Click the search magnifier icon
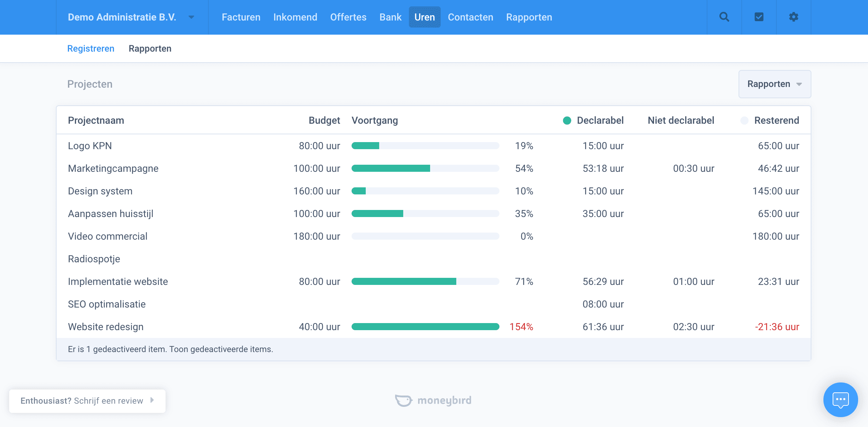This screenshot has width=868, height=427. (x=724, y=17)
